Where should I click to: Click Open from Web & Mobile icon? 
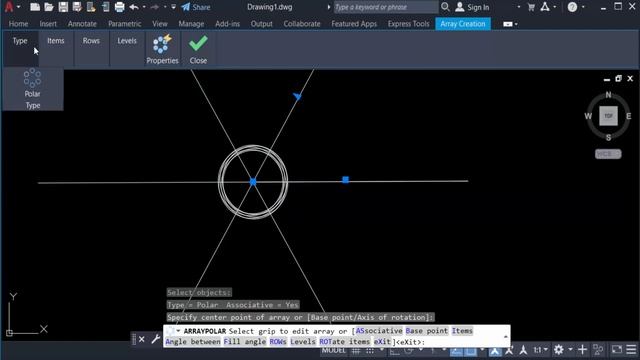point(91,7)
